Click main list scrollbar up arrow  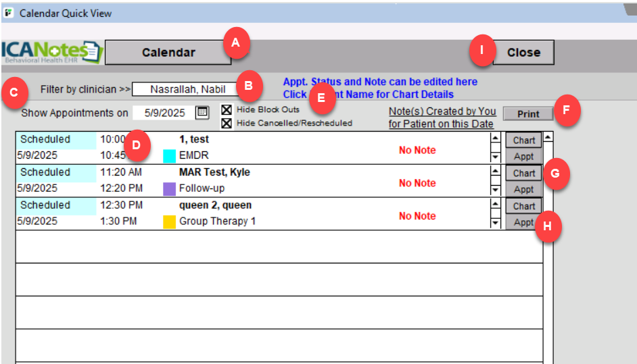click(x=548, y=137)
